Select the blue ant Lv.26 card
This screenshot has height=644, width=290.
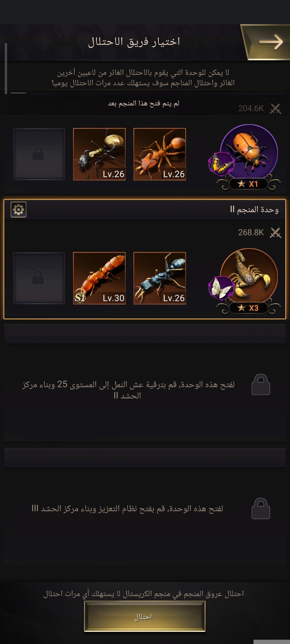(160, 278)
